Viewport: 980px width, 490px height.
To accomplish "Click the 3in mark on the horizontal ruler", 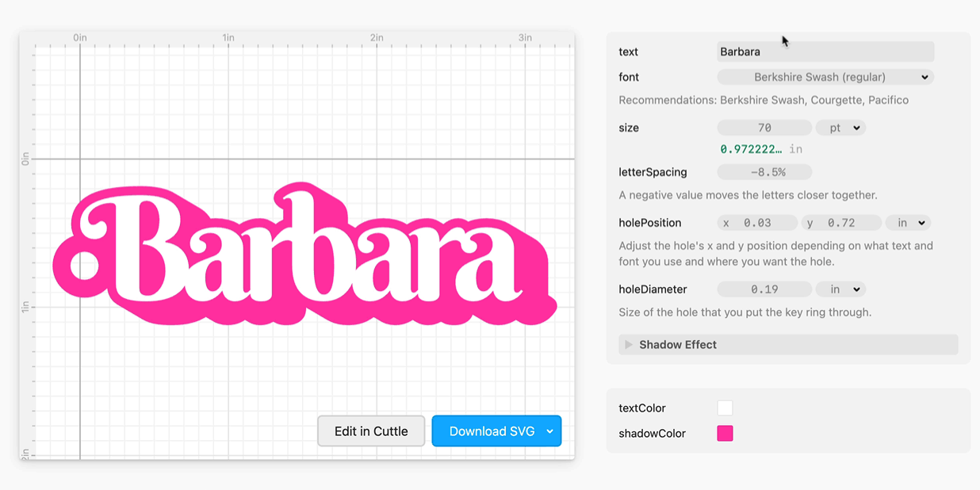I will coord(525,38).
